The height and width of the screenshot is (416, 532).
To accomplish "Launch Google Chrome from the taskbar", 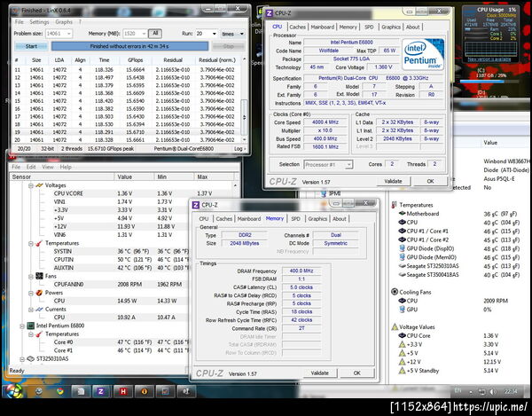I will click(60, 391).
